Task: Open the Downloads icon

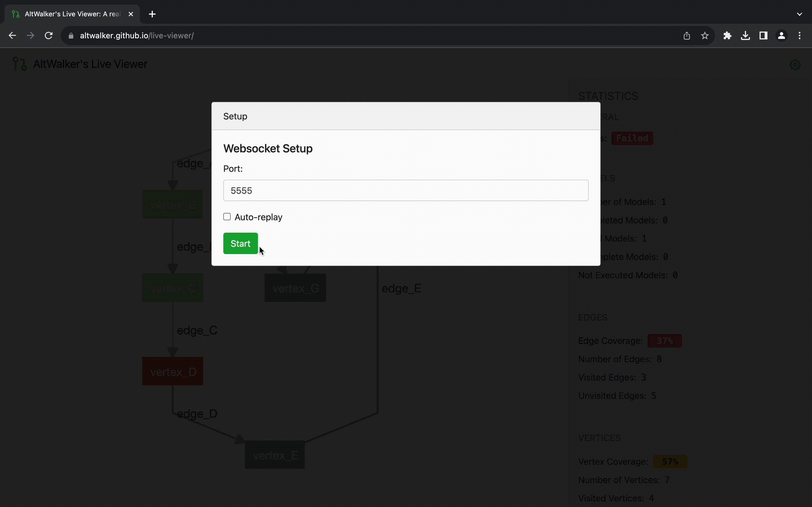Action: click(x=745, y=35)
